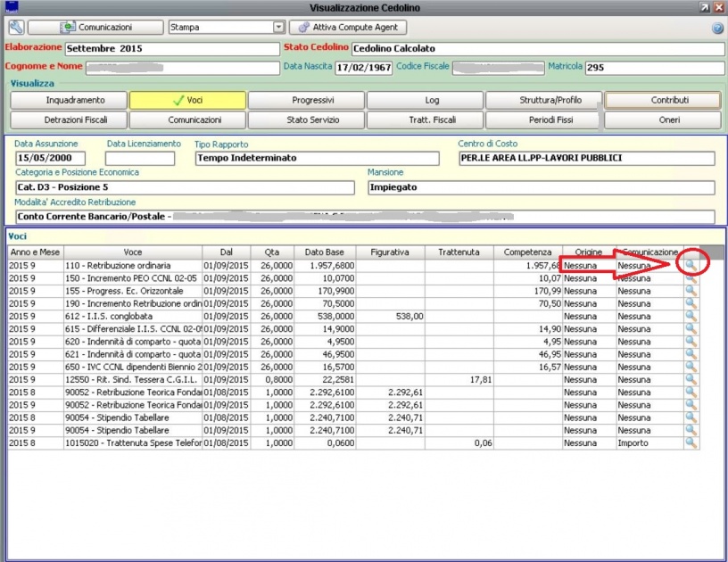Show the Detrazioni Fiscali view
This screenshot has width=728, height=562.
pyautogui.click(x=69, y=120)
